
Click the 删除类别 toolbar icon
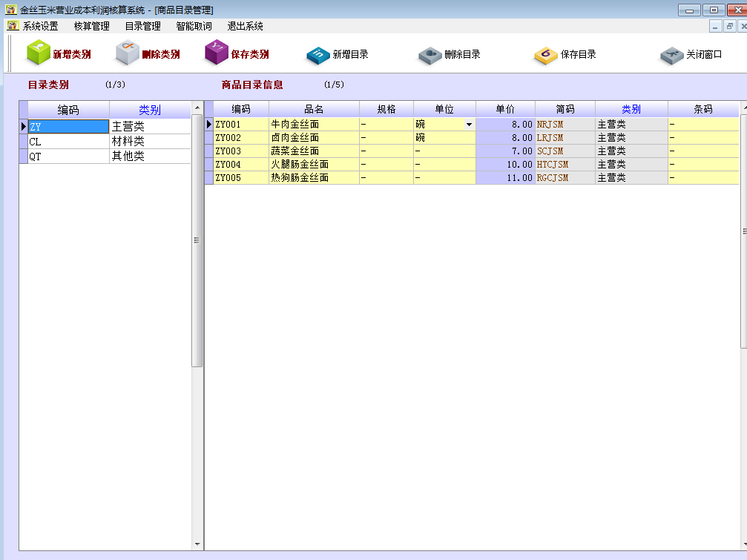click(127, 53)
